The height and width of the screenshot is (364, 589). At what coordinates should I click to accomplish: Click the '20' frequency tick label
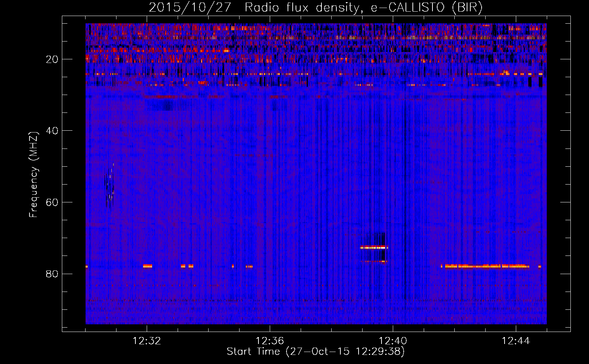pyautogui.click(x=52, y=59)
